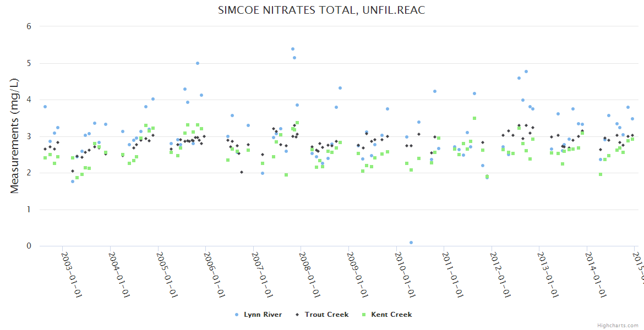Select the highest Lynn River point above 5 mg/L
The image size is (644, 330).
click(x=293, y=49)
